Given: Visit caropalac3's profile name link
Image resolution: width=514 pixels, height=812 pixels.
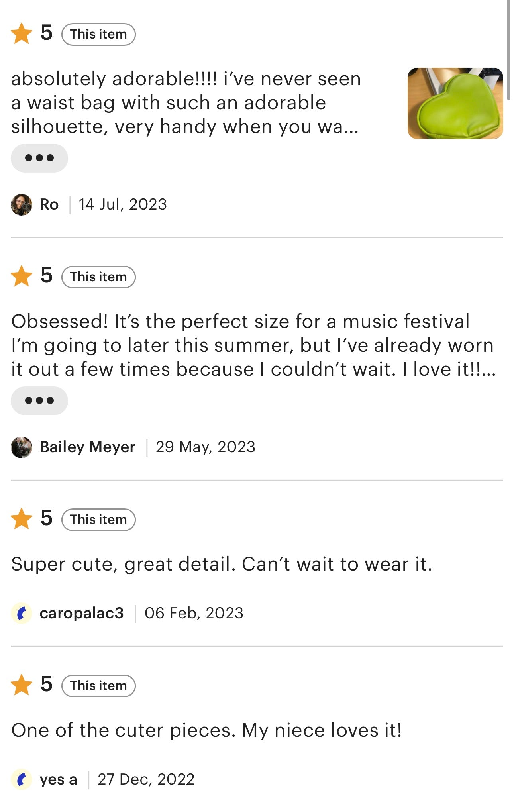Looking at the screenshot, I should tap(82, 613).
